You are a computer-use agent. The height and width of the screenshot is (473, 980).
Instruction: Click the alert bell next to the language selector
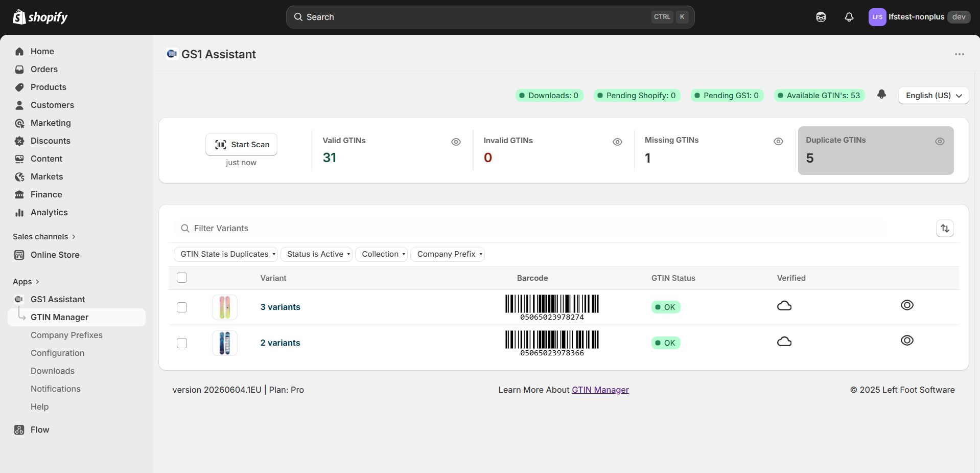click(x=881, y=95)
